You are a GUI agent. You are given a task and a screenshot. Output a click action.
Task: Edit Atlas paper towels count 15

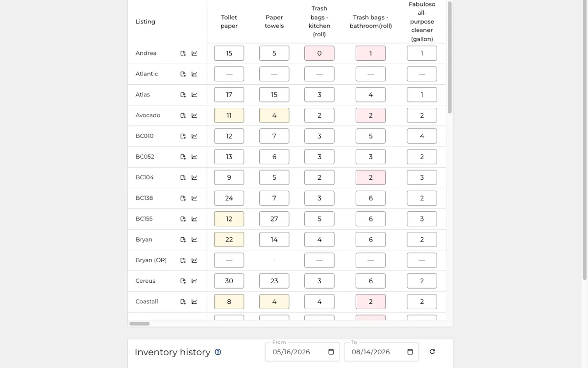(x=274, y=95)
